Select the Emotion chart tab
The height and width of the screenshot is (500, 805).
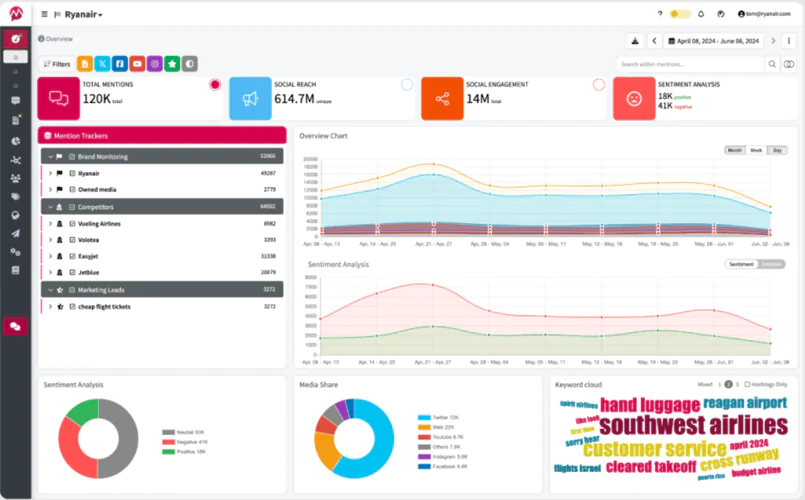(772, 264)
